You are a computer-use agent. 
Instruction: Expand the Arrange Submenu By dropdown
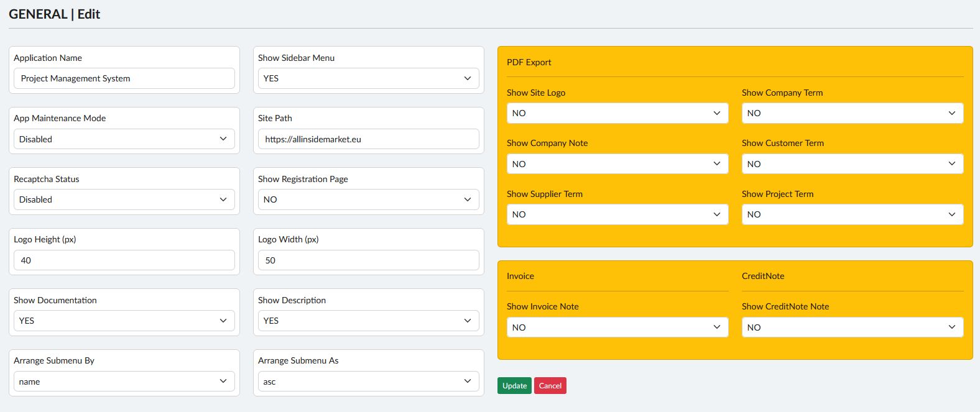coord(124,382)
